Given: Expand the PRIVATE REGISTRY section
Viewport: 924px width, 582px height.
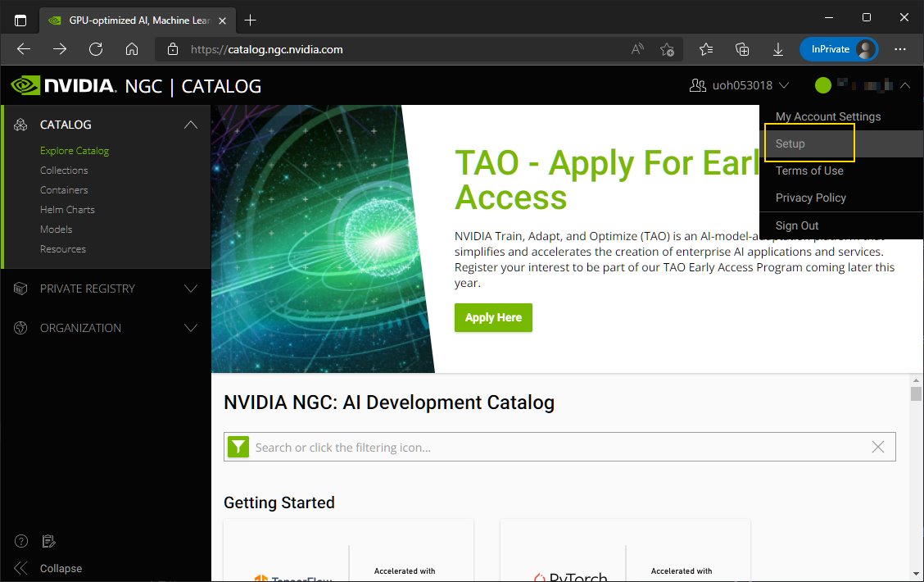Looking at the screenshot, I should (191, 289).
